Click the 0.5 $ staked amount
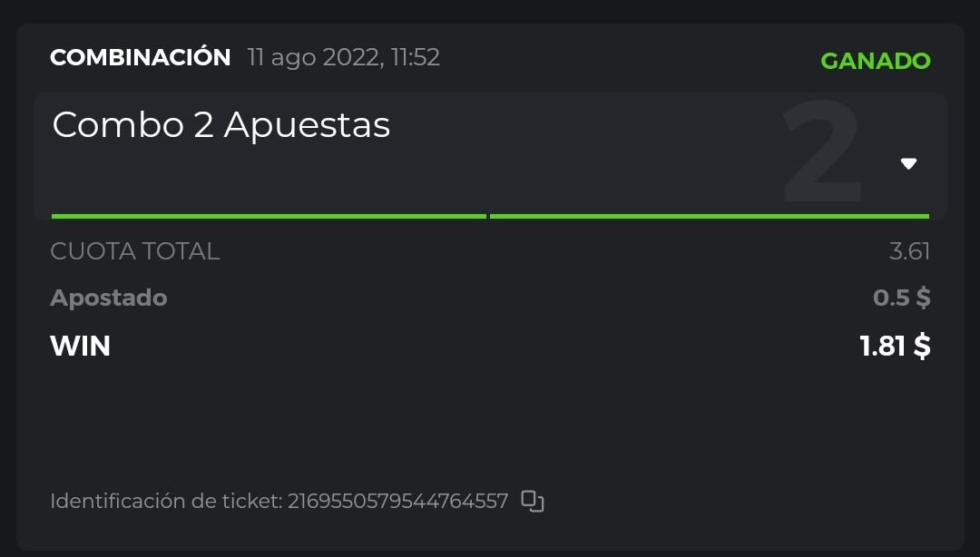Image resolution: width=980 pixels, height=557 pixels. pos(901,298)
